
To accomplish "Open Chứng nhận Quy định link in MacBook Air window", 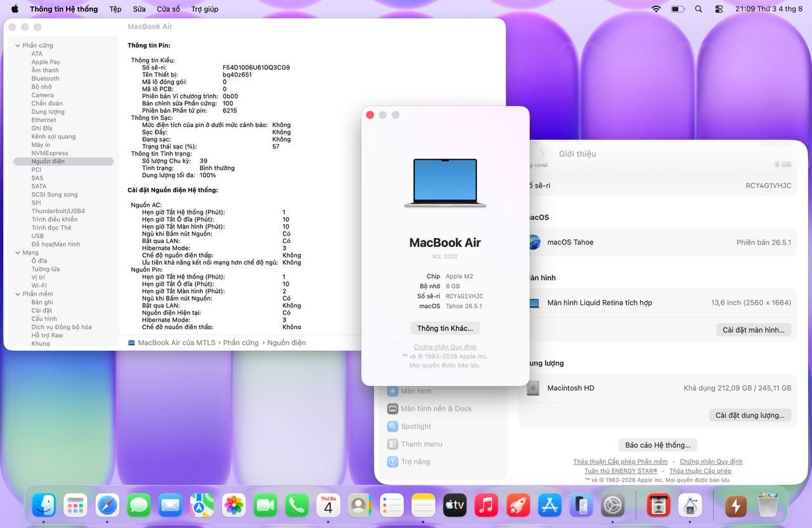I will 445,347.
